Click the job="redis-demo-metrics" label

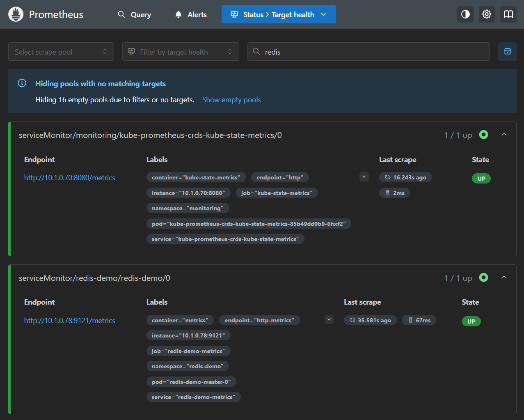(188, 351)
